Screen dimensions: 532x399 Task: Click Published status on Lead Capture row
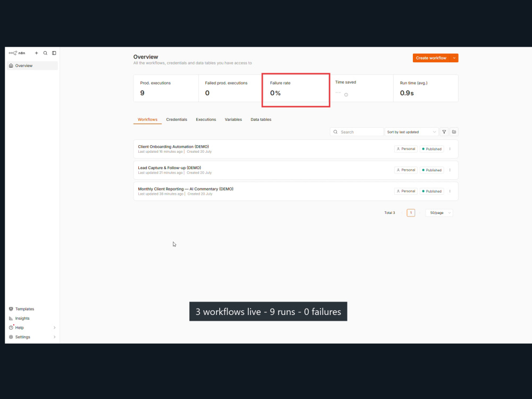tap(431, 170)
